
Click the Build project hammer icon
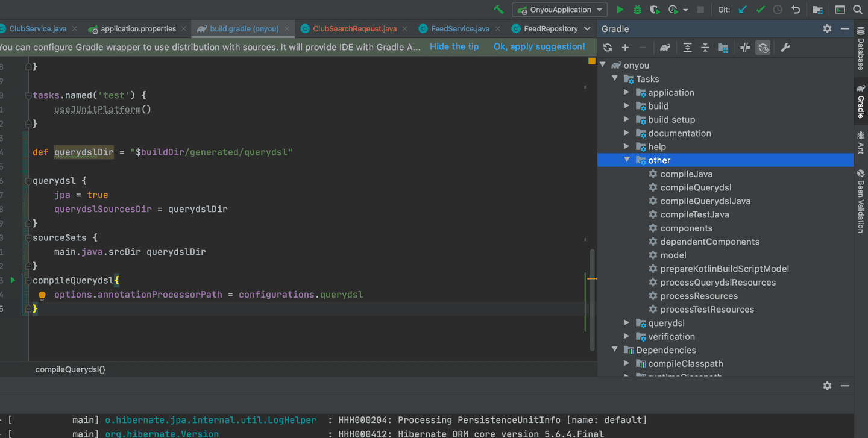[x=498, y=10]
